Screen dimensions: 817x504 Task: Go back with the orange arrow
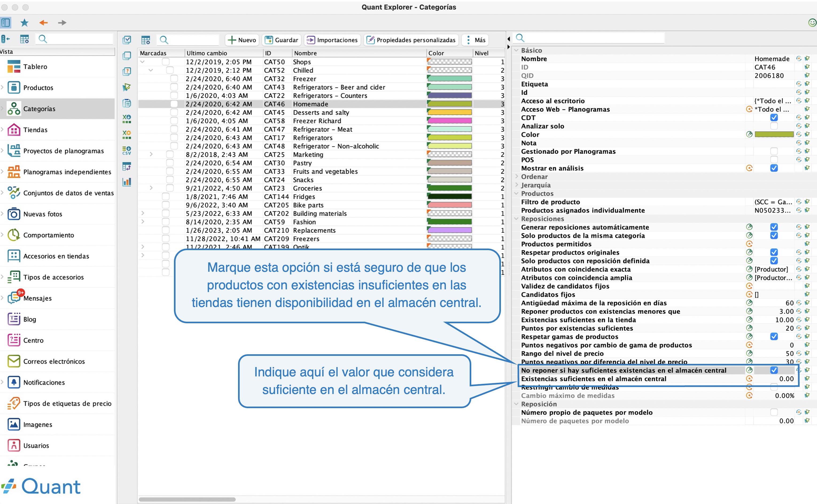[x=43, y=23]
